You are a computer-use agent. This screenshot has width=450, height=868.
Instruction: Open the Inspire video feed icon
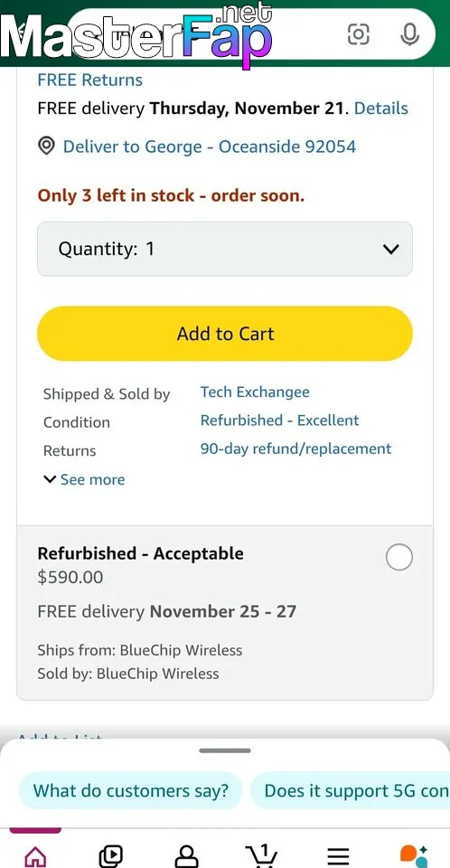pyautogui.click(x=111, y=856)
